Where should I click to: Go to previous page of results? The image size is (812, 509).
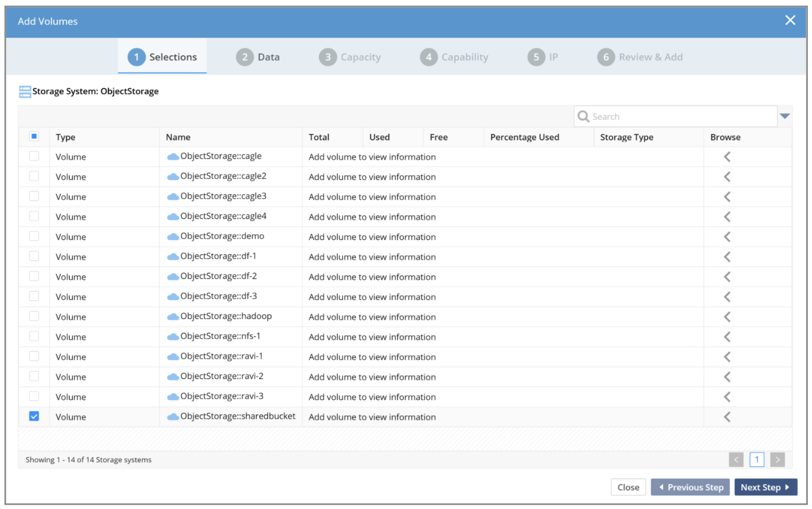pyautogui.click(x=736, y=460)
